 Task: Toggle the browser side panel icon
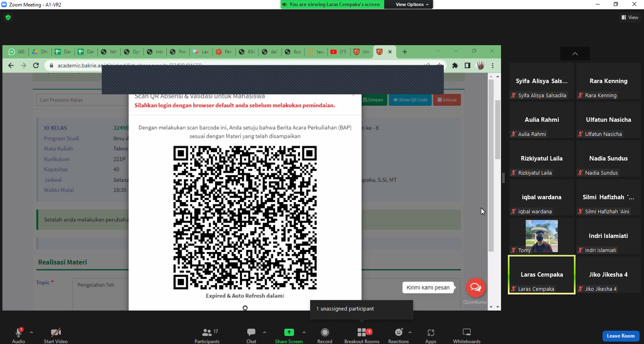(x=467, y=65)
